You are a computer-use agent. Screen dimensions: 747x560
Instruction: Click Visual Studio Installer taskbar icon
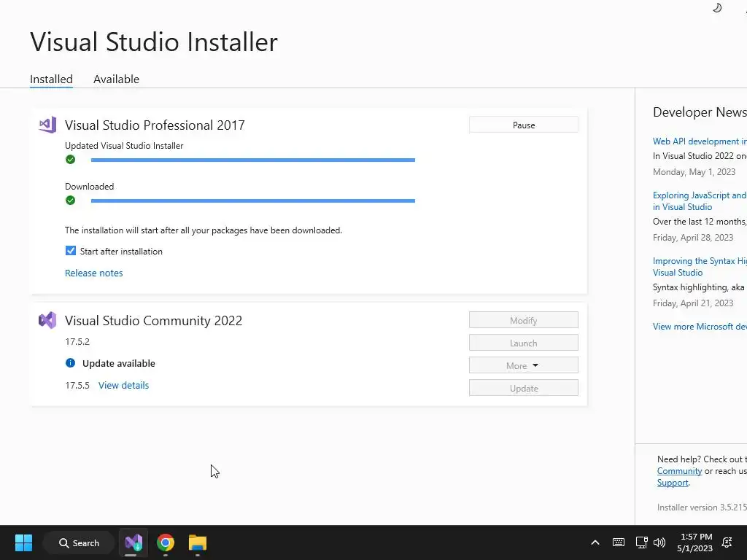coord(133,542)
